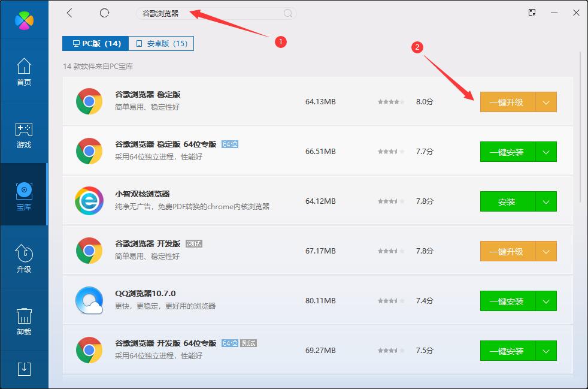This screenshot has width=588, height=389.
Task: Click the magnifier search icon
Action: tap(287, 14)
